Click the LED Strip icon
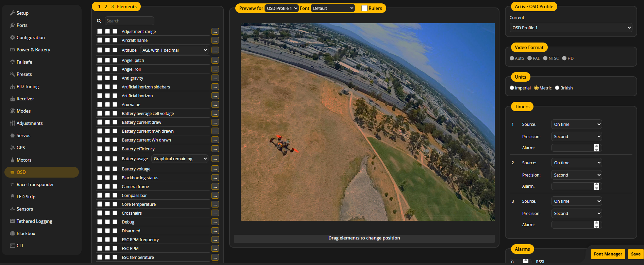The height and width of the screenshot is (265, 644). coord(13,197)
